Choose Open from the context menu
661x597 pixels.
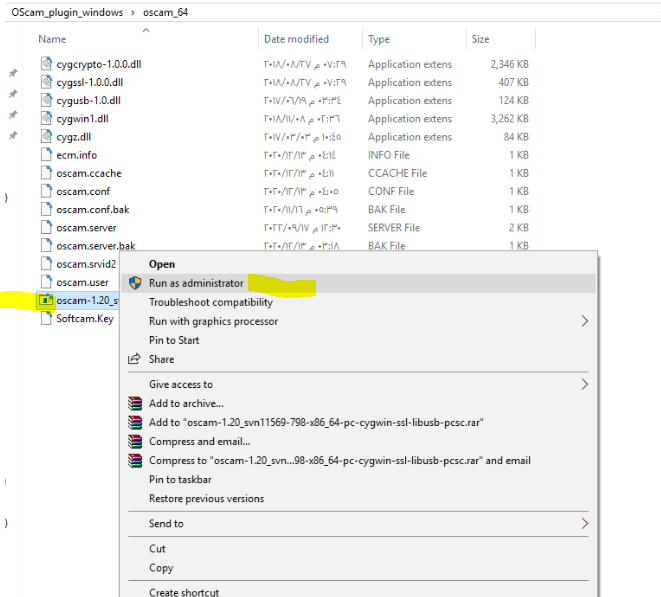[x=162, y=264]
